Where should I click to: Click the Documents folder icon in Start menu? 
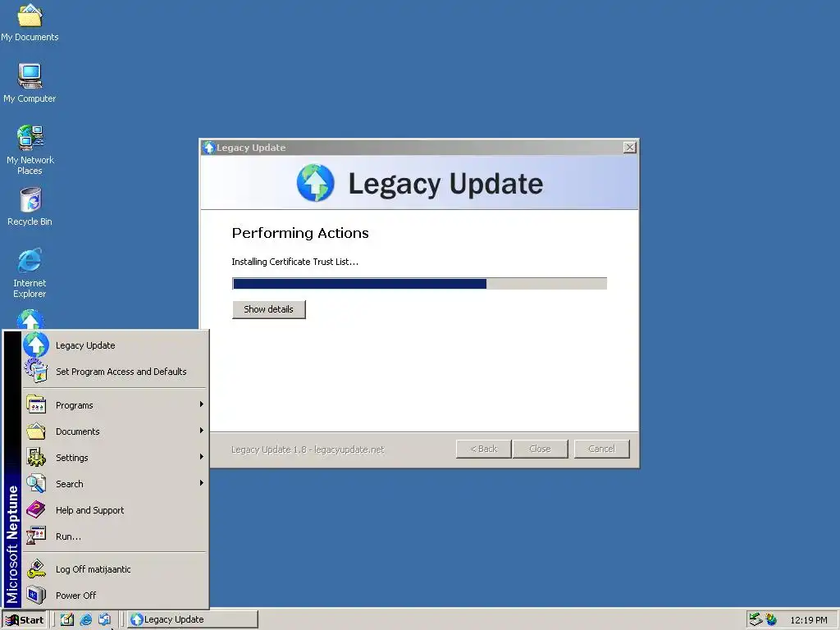[x=36, y=431]
